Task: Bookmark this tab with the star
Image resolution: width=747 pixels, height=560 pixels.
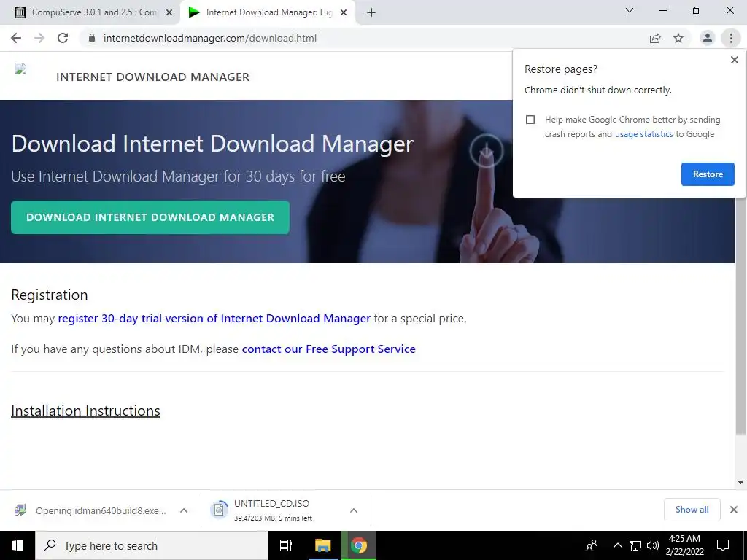Action: [x=678, y=38]
